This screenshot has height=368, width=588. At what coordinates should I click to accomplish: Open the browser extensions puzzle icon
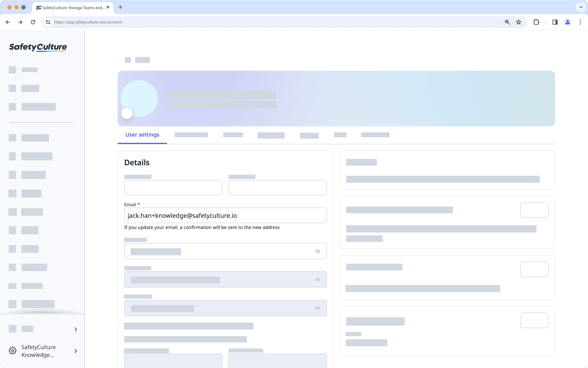coord(536,22)
